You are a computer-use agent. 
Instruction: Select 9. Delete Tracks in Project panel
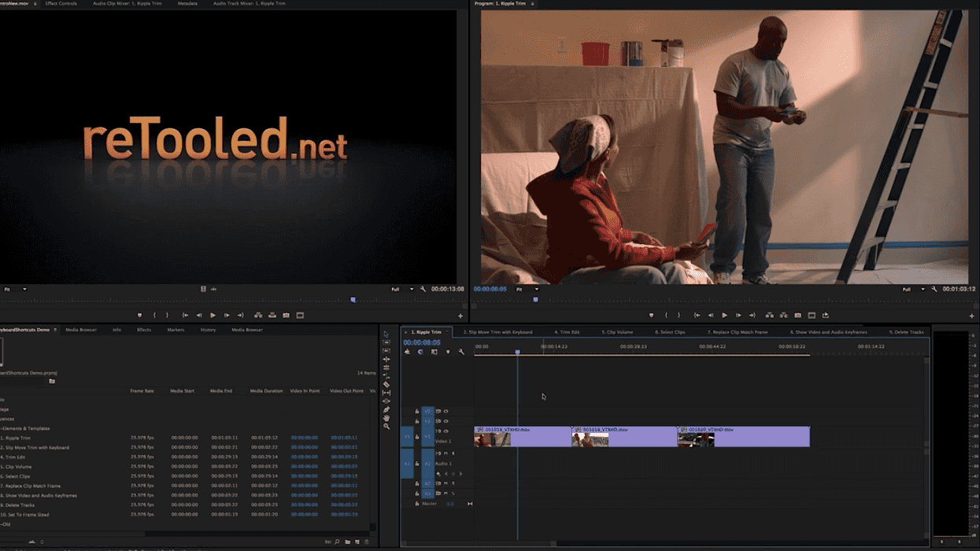pos(17,505)
